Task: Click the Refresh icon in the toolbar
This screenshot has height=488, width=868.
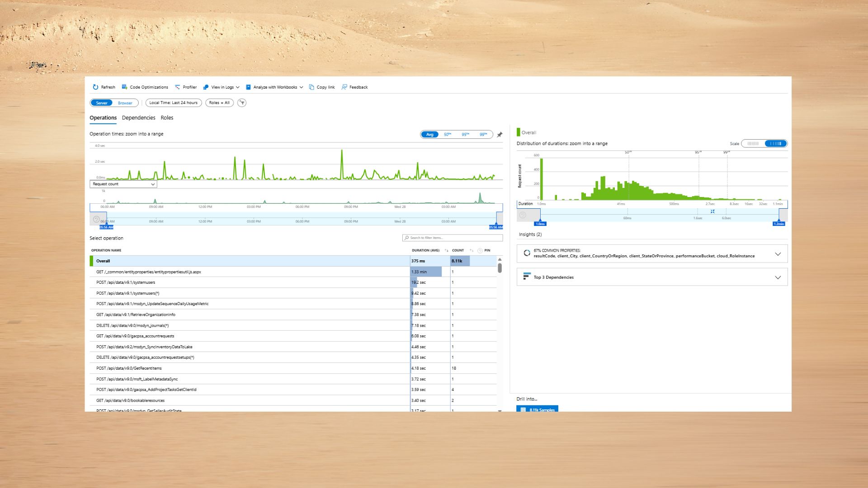Action: coord(95,87)
